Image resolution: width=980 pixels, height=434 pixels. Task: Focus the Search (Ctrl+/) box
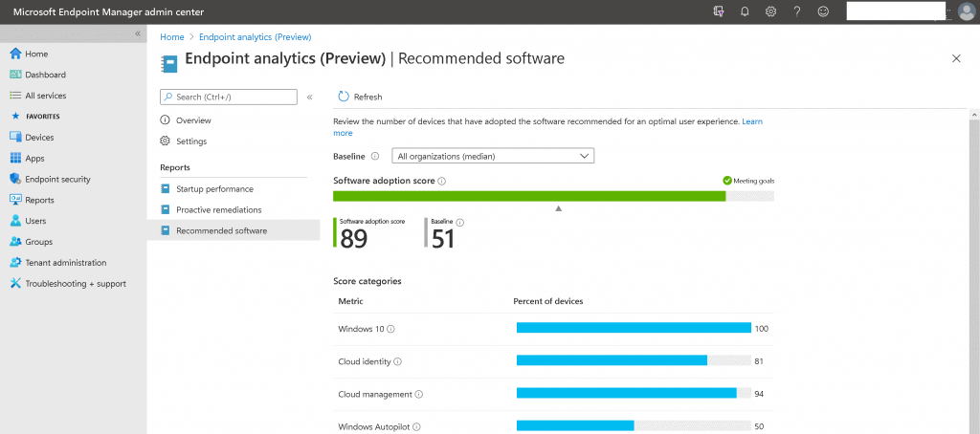(229, 97)
